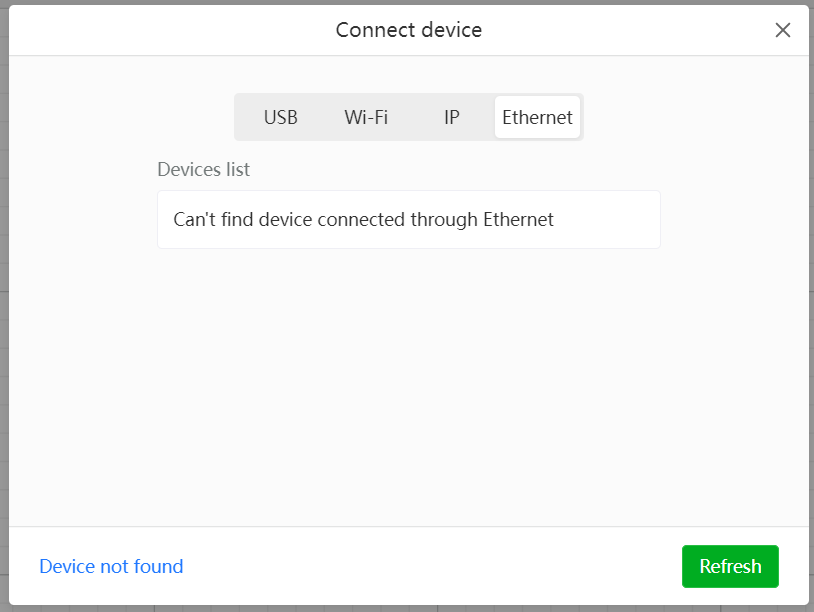This screenshot has height=612, width=814.
Task: Click the Refresh button
Action: pyautogui.click(x=730, y=566)
